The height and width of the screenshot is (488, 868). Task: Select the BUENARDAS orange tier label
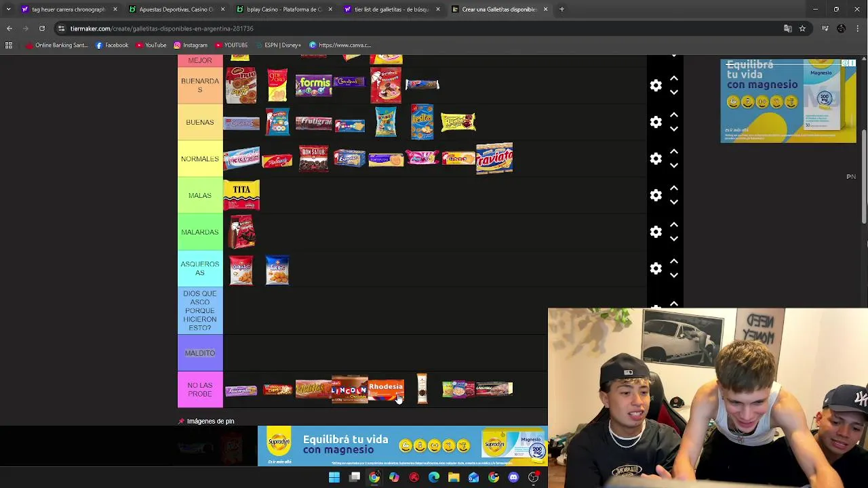pos(200,85)
